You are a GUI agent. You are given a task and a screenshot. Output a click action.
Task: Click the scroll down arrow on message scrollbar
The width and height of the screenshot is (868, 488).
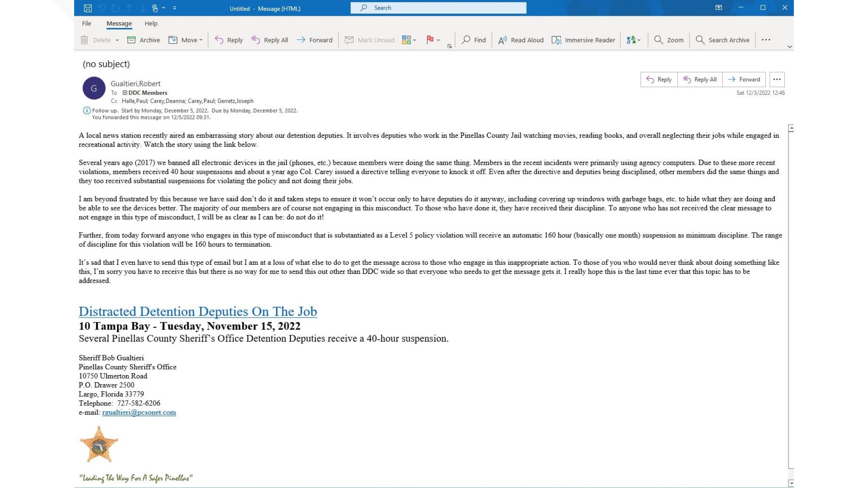coord(791,483)
